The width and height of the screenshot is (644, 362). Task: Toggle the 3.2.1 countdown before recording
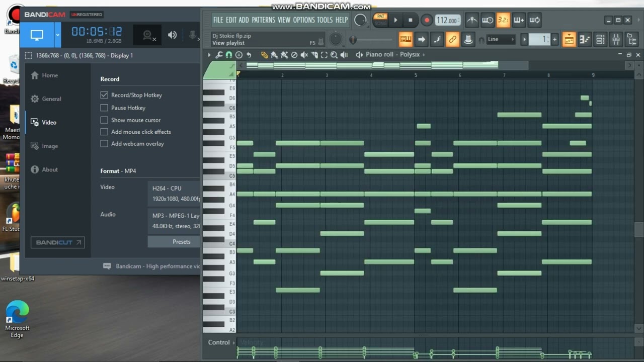(x=503, y=20)
